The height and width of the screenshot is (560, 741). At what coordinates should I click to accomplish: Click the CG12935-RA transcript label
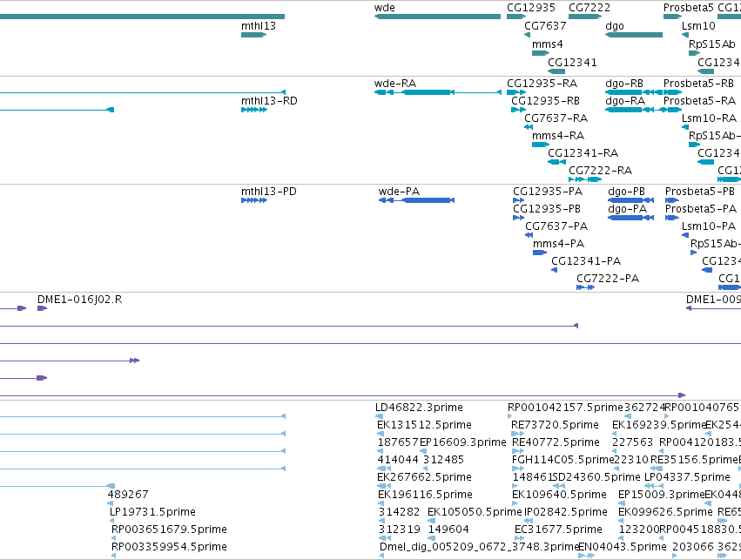[542, 84]
